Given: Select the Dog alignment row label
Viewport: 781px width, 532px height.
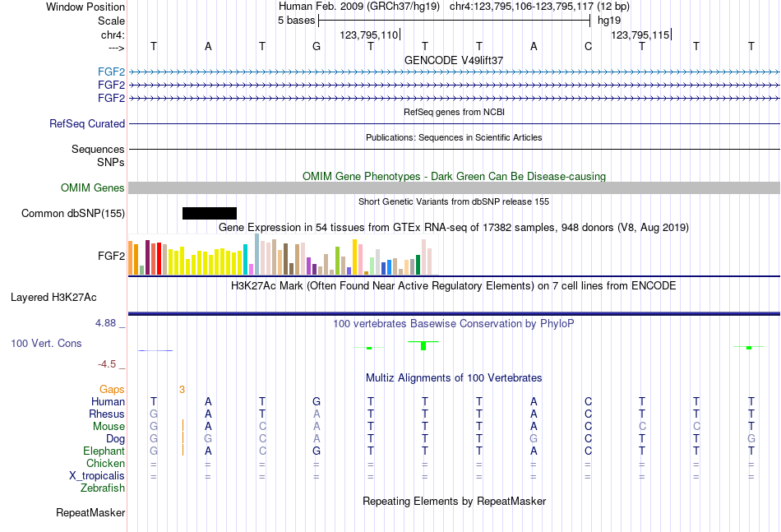Looking at the screenshot, I should click(116, 439).
